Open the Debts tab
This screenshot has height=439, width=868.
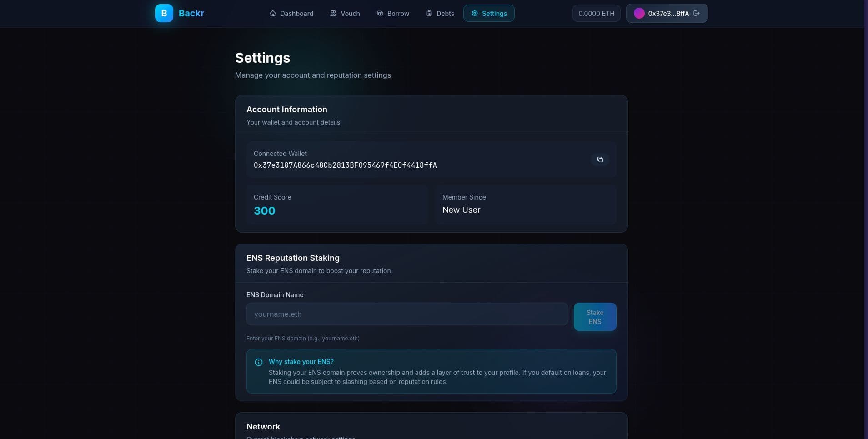(445, 13)
